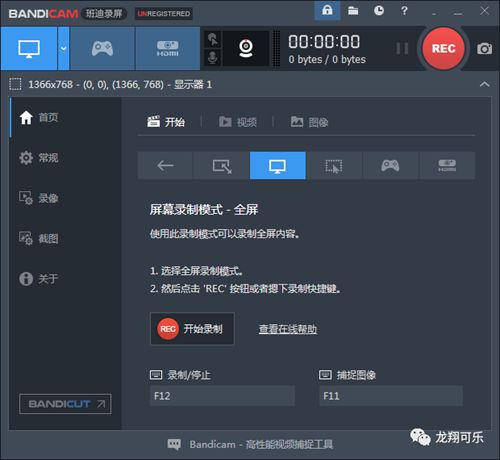Open help with the question mark icon
The image size is (500, 460).
coord(404,11)
